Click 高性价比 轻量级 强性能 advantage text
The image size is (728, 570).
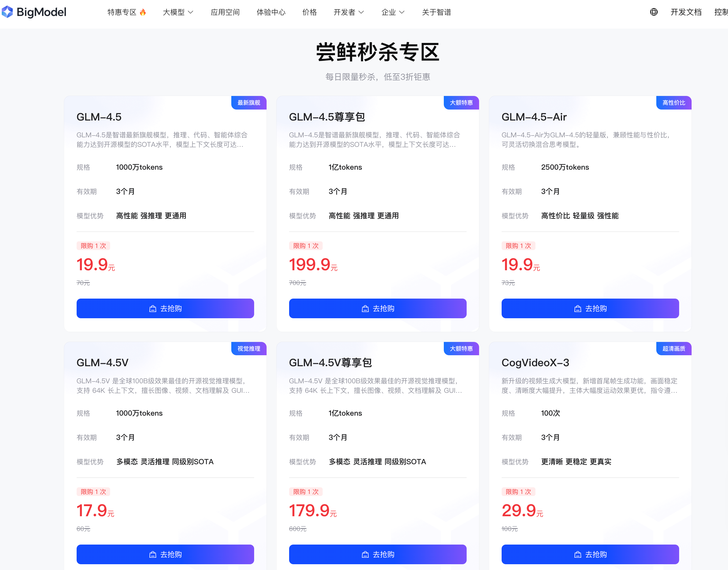coord(579,216)
